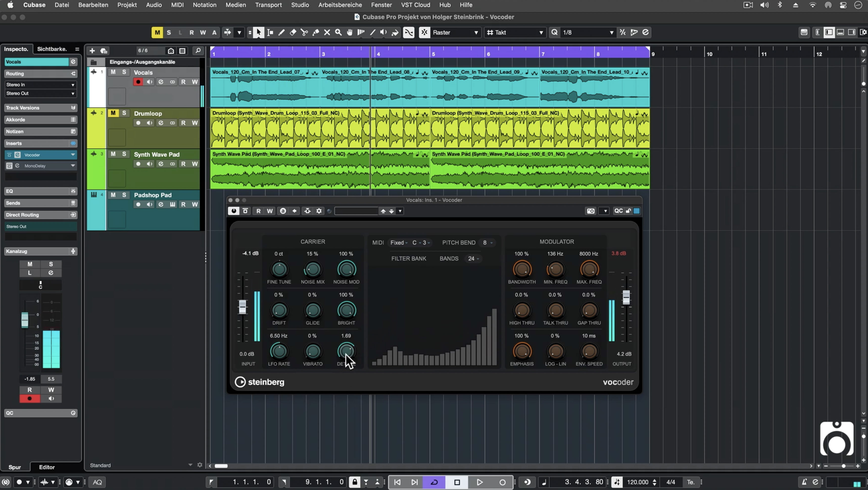Toggle global Mute M in toolbar
This screenshot has height=490, width=868.
[157, 32]
